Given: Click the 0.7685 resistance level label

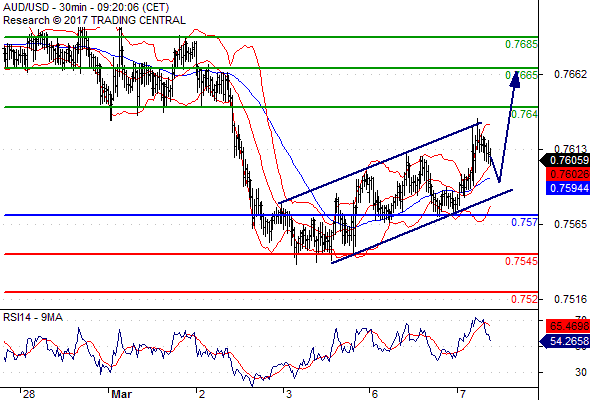Looking at the screenshot, I should pyautogui.click(x=521, y=44).
